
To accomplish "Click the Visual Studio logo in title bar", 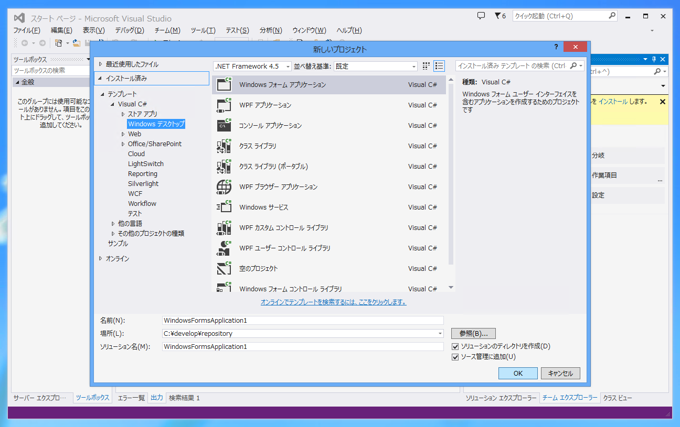I will [19, 18].
